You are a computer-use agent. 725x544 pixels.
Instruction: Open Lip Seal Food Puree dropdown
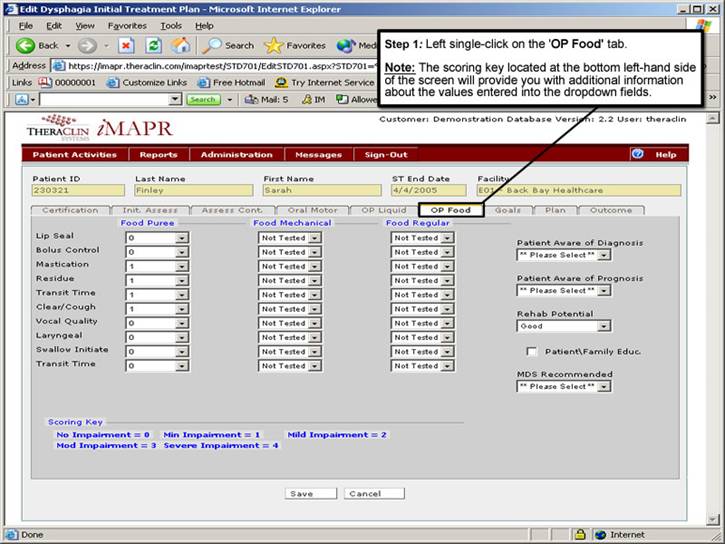[182, 238]
